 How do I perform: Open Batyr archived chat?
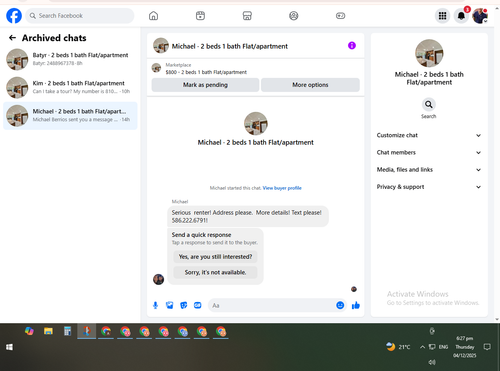point(70,59)
